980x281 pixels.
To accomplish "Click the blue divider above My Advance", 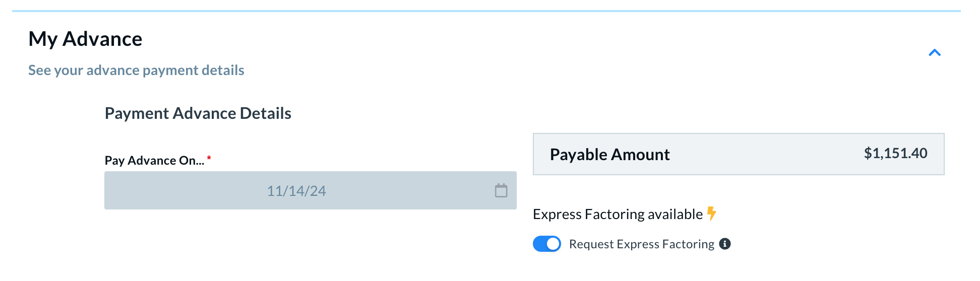I will [486, 11].
